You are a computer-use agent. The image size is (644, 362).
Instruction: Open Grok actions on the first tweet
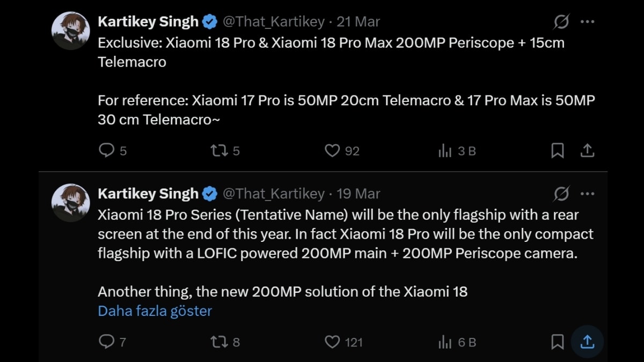point(560,21)
